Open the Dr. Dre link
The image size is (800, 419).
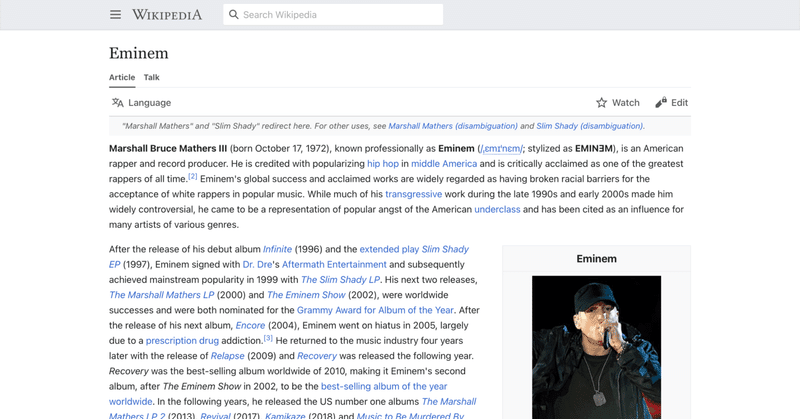(x=257, y=264)
